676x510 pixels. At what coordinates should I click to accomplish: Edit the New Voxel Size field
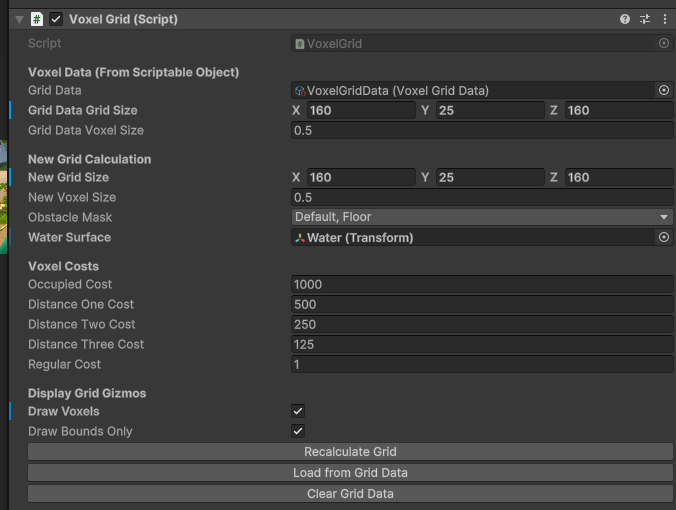(x=482, y=197)
